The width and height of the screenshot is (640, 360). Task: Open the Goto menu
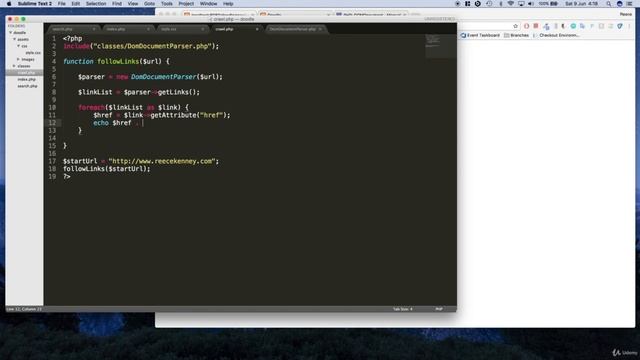[x=149, y=4]
